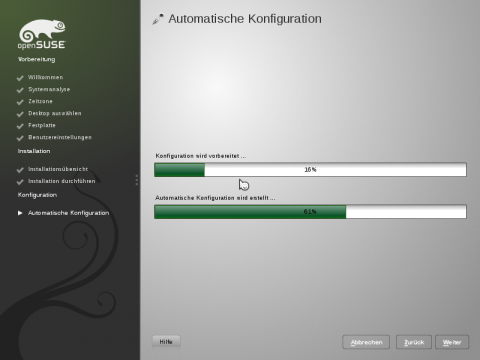Click the configuration tool icon beside the title
Image resolution: width=480 pixels, height=360 pixels.
point(158,19)
